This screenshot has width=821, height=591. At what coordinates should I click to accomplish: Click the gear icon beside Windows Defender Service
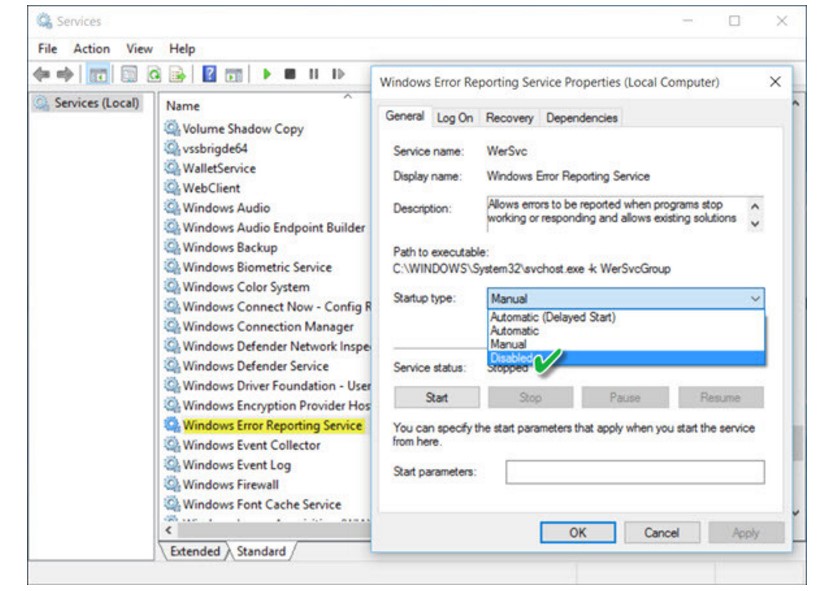point(172,365)
